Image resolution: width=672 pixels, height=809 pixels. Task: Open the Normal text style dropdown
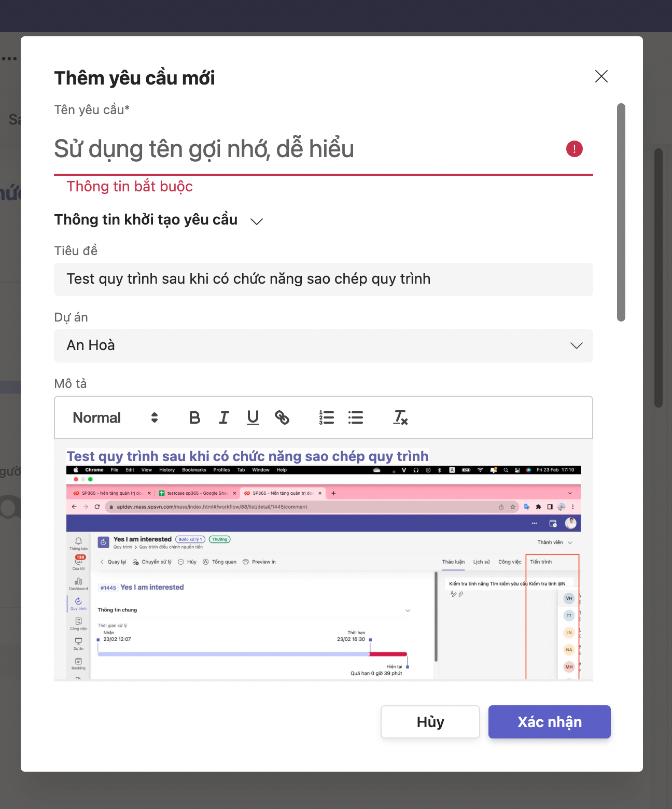(115, 417)
